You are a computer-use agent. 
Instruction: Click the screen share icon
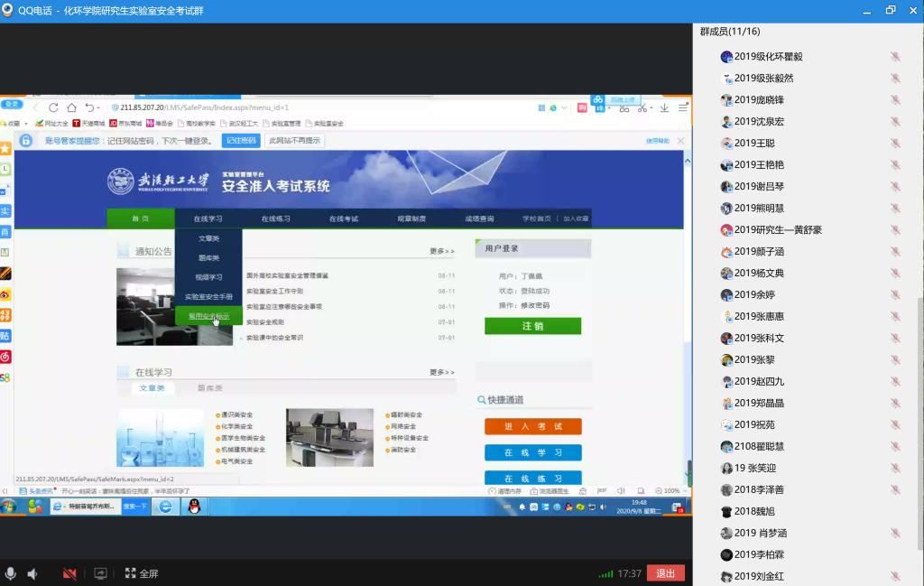click(x=100, y=573)
